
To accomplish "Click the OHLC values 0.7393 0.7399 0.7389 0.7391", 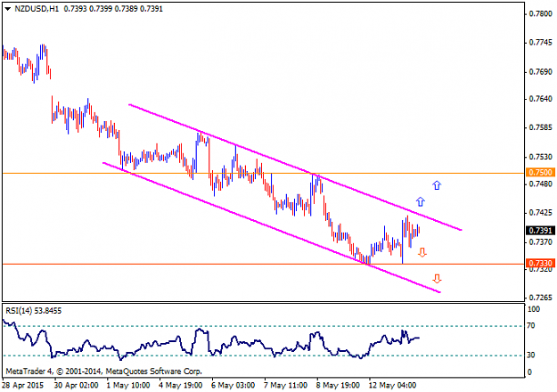I will (113, 9).
